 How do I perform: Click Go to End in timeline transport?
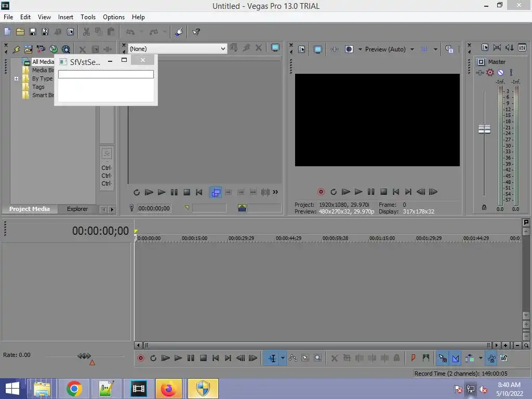[228, 358]
